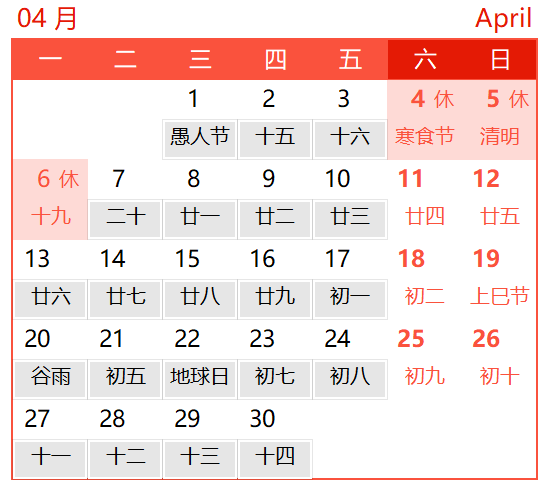Pick date 22 地球日 cell
The height and width of the screenshot is (485, 548).
200,359
